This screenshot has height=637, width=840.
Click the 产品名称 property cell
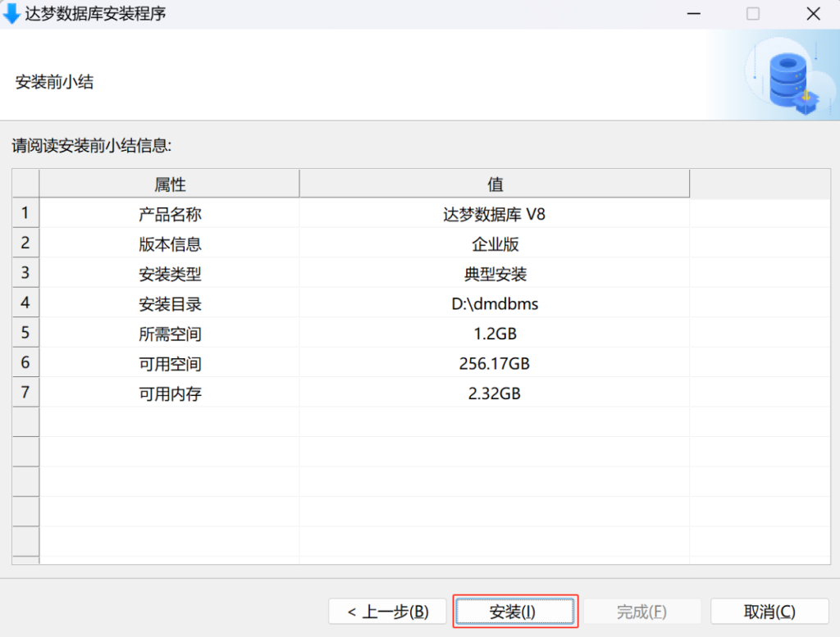170,215
